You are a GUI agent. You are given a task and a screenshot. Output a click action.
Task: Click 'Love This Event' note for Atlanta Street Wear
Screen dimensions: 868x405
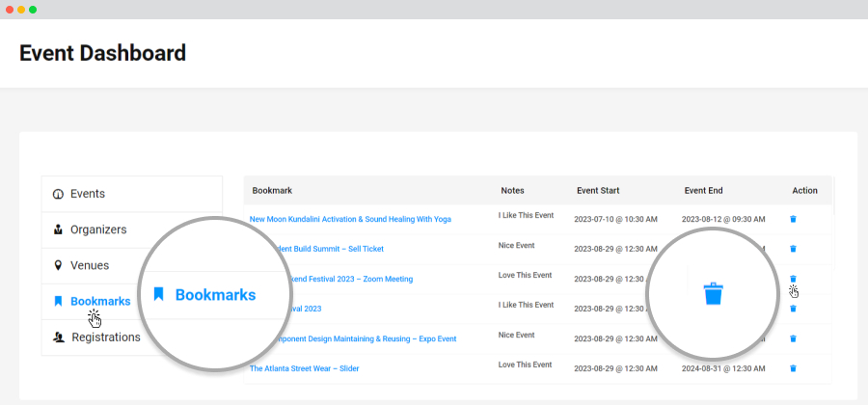[x=525, y=364]
